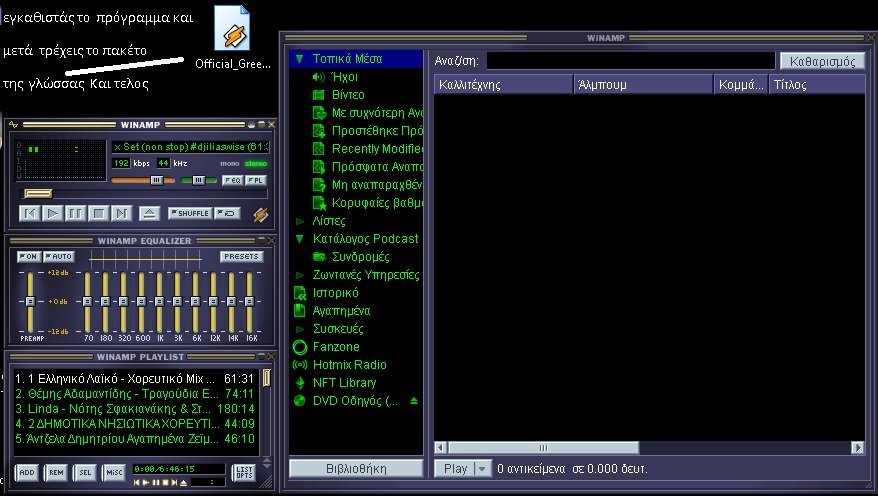Sort by Καλλιτέχνης column header
Image resolution: width=878 pixels, height=496 pixels.
point(503,85)
